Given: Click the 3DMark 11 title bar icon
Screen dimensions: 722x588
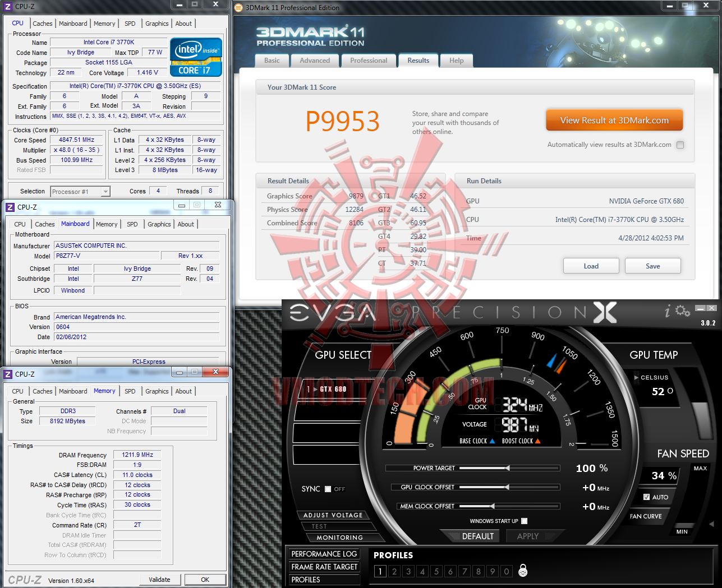Looking at the screenshot, I should (238, 7).
